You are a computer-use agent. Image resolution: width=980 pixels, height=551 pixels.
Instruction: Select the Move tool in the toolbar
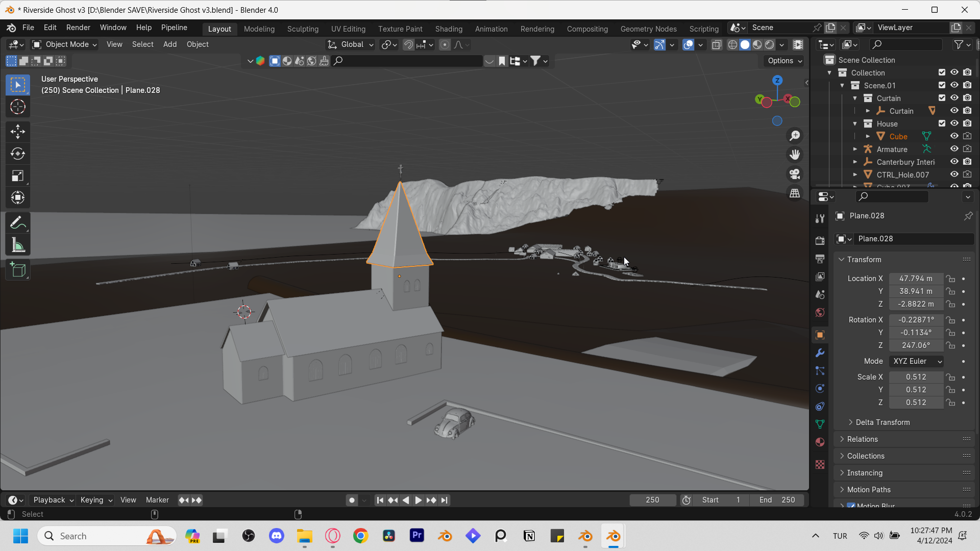(18, 132)
